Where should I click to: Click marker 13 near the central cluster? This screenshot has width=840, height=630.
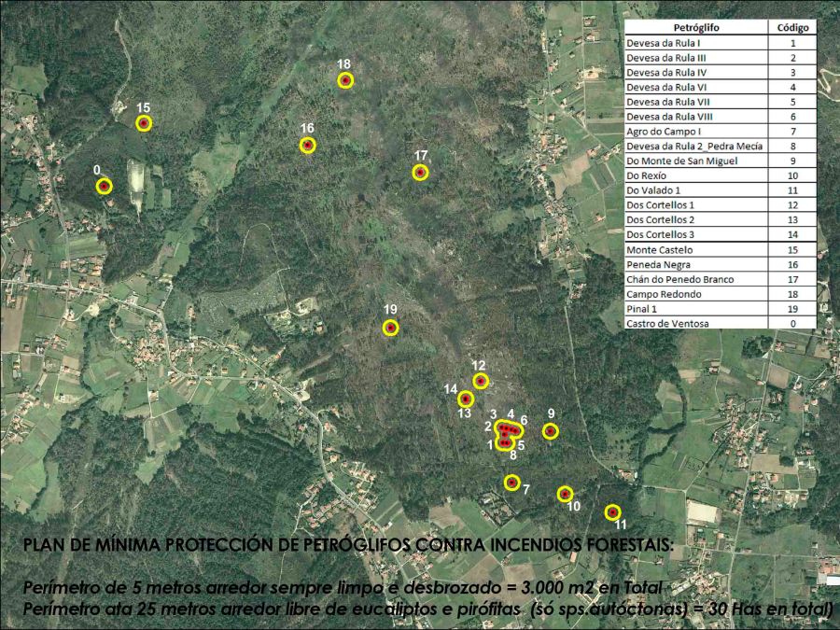[464, 399]
